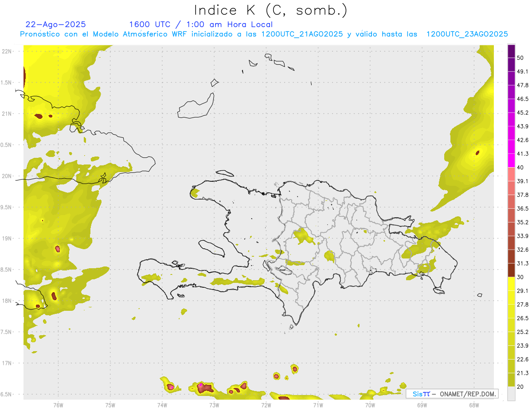This screenshot has height=411, width=532.
Task: Click the '20' color scale value
Action: [520, 387]
